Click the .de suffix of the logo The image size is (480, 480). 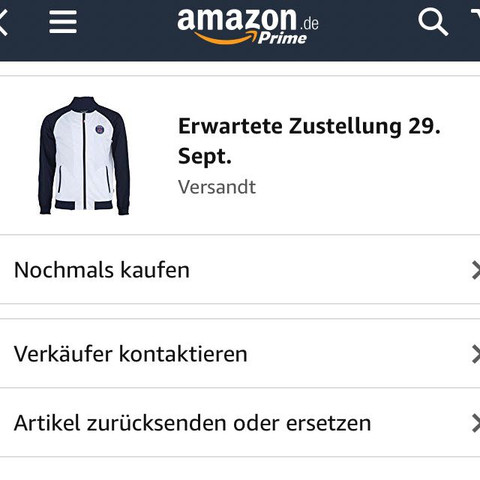pyautogui.click(x=309, y=24)
